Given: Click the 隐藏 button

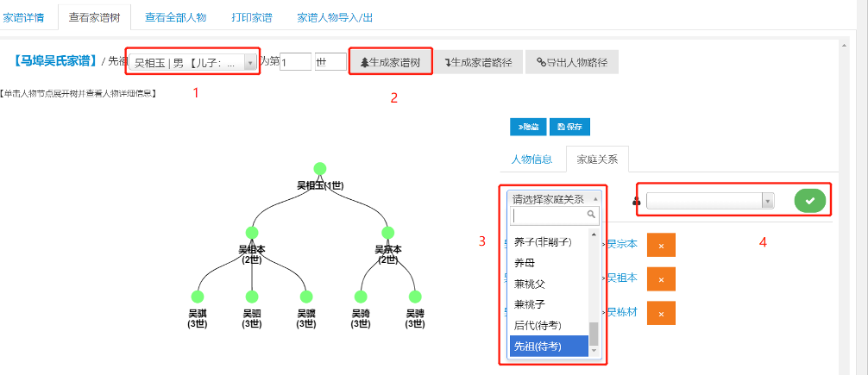Looking at the screenshot, I should 528,127.
